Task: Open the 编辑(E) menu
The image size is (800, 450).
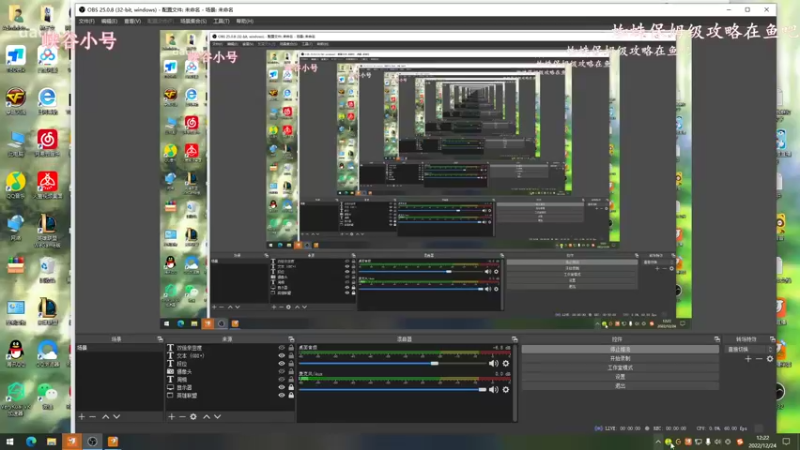Action: point(109,21)
